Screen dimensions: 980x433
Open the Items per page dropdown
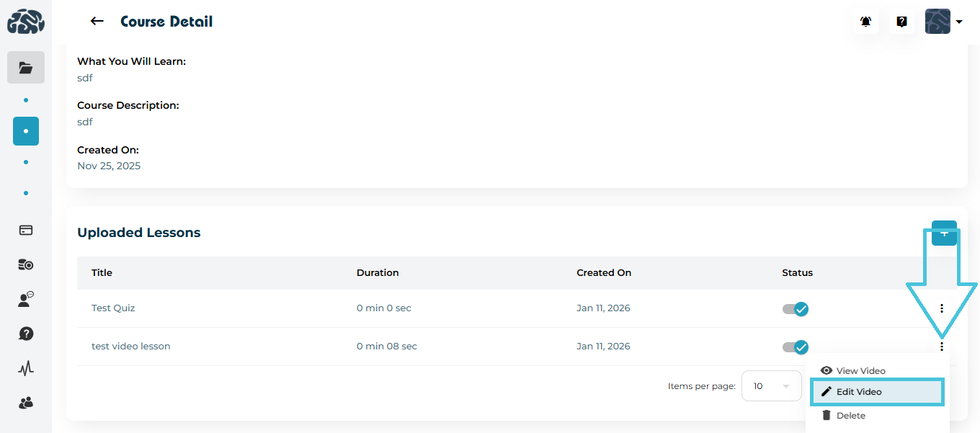tap(772, 386)
